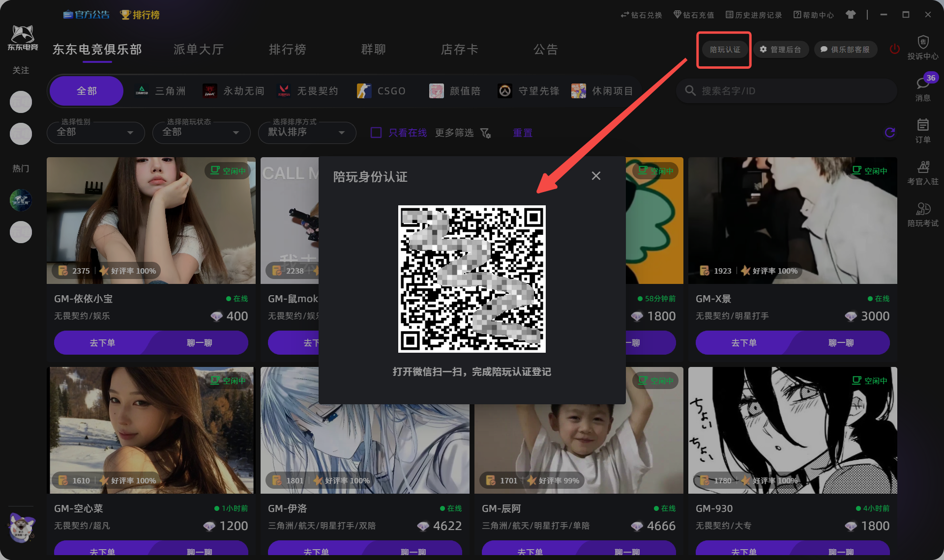
Task: Select the 颜值陪 category
Action: tap(455, 91)
